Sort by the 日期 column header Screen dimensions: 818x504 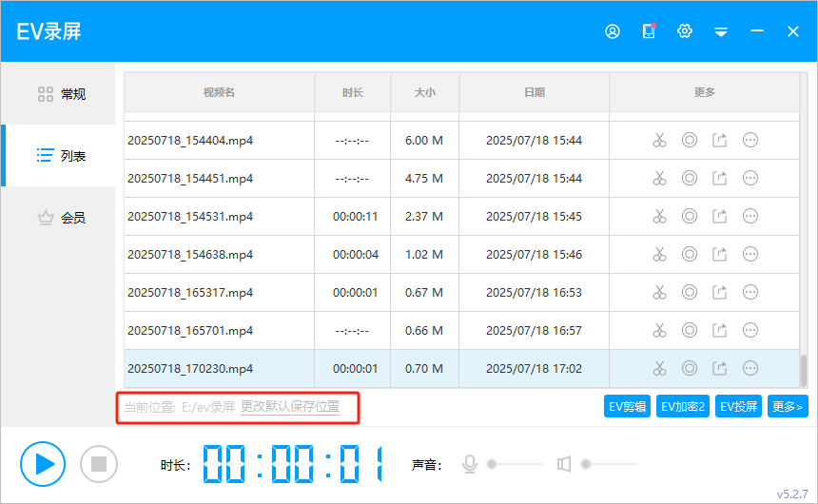535,92
